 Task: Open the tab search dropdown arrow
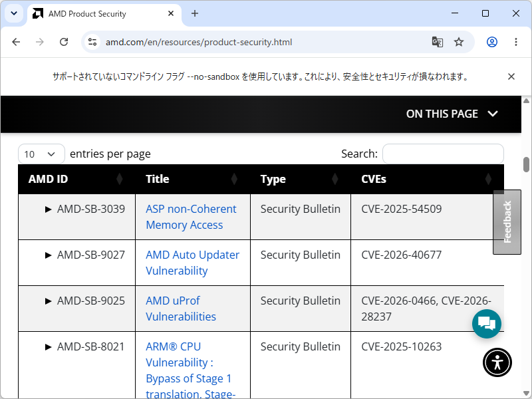point(14,13)
